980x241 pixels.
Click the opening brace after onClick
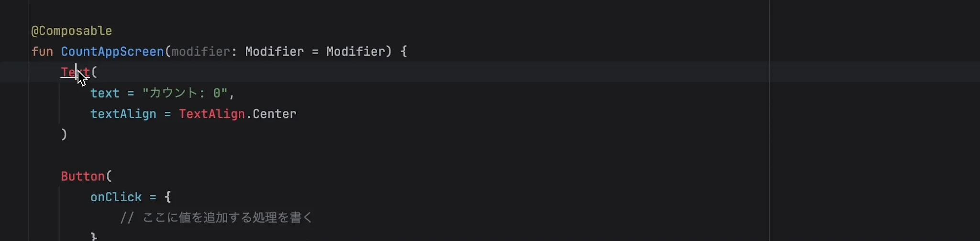(x=167, y=197)
